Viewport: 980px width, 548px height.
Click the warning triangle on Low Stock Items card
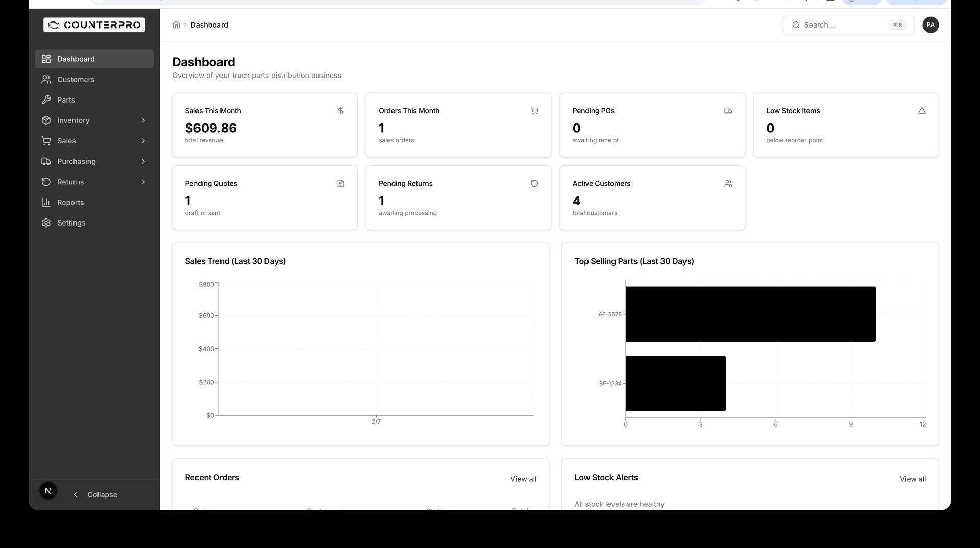tap(922, 111)
